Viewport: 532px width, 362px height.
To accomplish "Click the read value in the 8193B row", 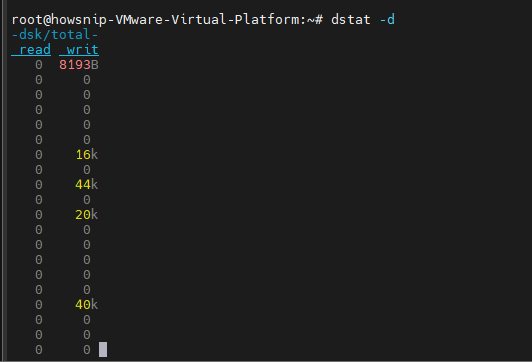I will coord(39,65).
